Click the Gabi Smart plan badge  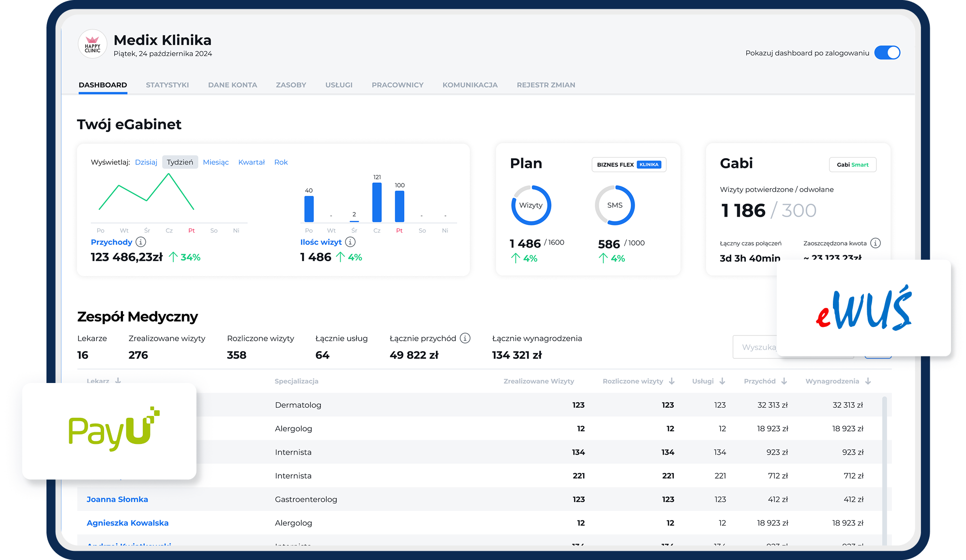[853, 164]
